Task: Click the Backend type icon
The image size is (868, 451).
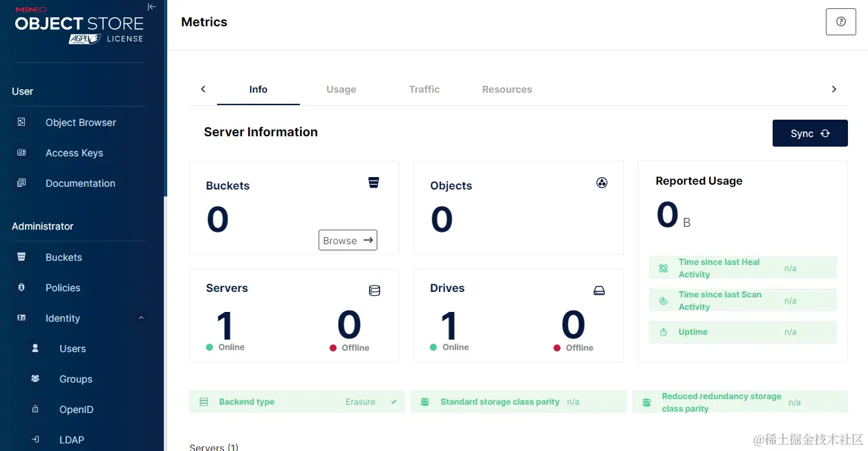Action: click(204, 402)
